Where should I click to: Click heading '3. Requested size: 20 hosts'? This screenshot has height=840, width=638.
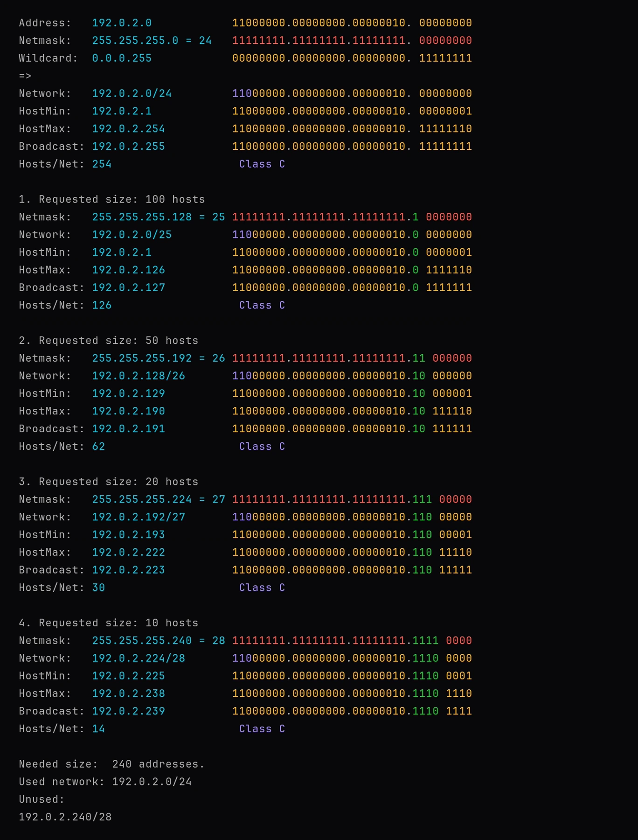point(109,482)
